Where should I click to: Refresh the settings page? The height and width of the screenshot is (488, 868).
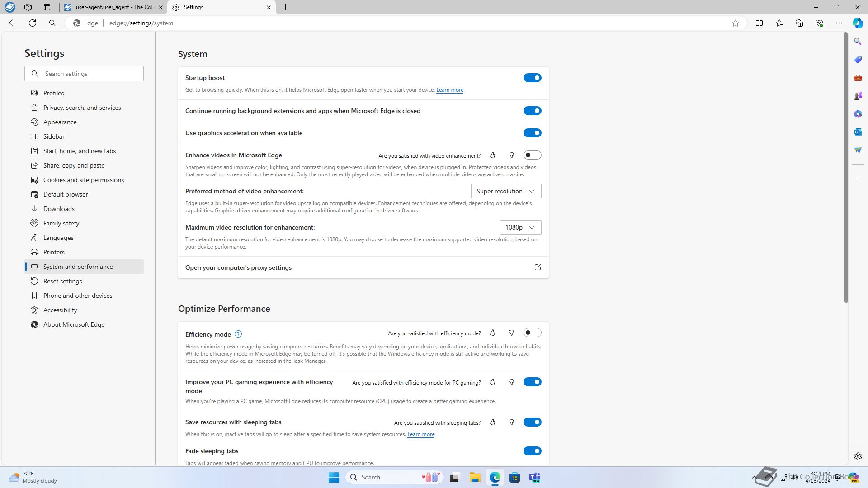33,23
